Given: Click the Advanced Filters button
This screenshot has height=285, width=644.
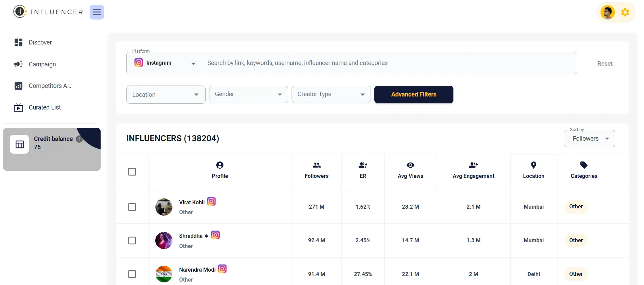Looking at the screenshot, I should pyautogui.click(x=414, y=94).
